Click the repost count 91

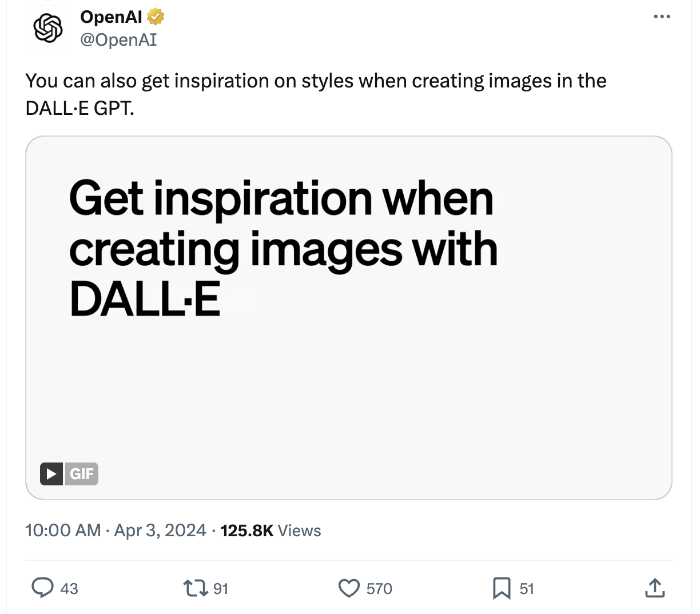pos(221,589)
